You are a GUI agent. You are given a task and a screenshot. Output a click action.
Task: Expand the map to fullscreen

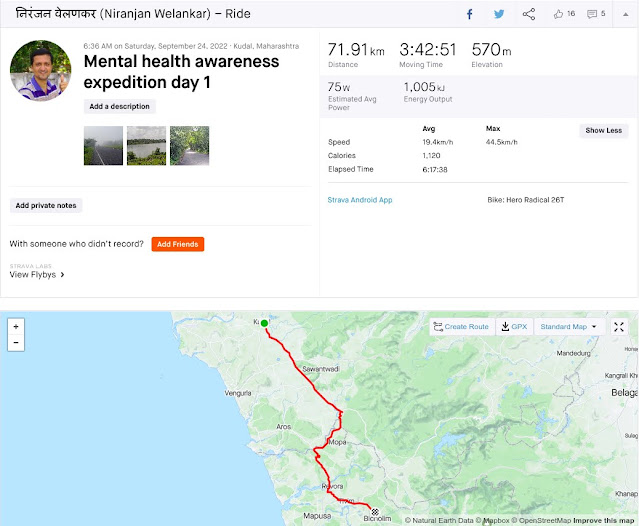[x=619, y=327]
